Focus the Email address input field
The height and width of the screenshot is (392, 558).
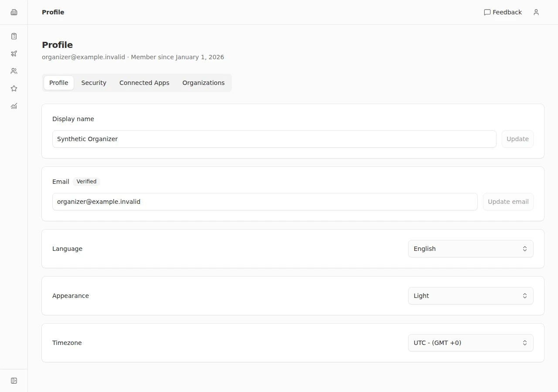coord(265,202)
